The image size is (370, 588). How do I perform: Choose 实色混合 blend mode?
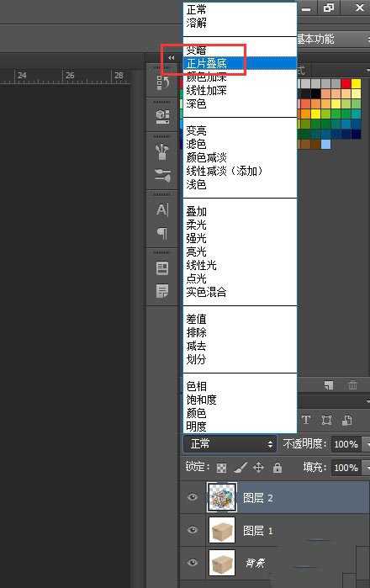[240, 292]
